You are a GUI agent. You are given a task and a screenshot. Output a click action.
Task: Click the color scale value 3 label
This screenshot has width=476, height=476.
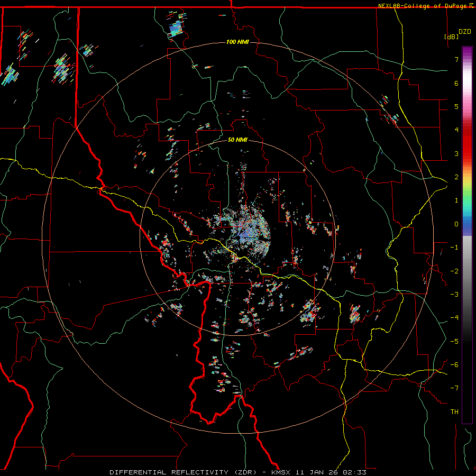[456, 153]
